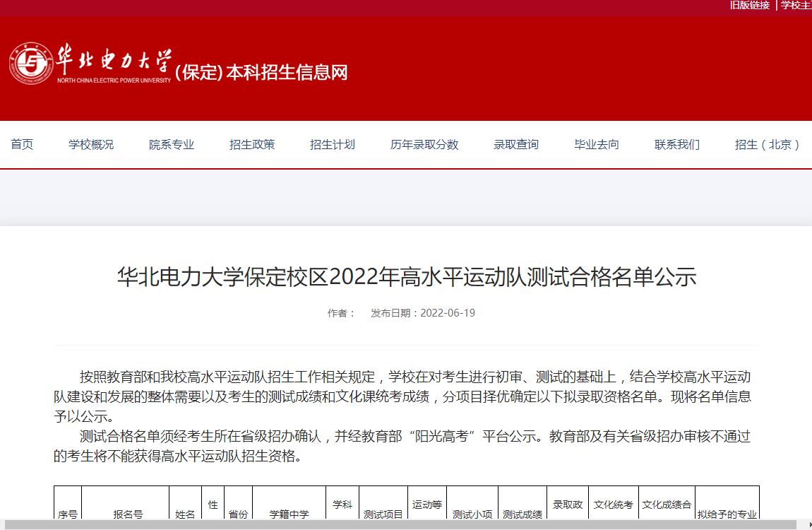Click the (保定)本科招生信息网 site title
The height and width of the screenshot is (530, 812).
261,73
